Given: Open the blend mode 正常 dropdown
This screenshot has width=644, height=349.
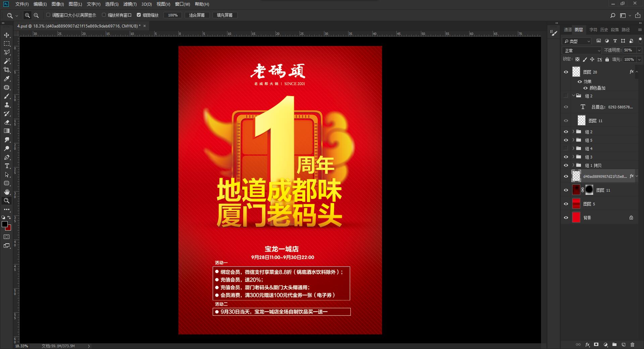Looking at the screenshot, I should click(x=582, y=50).
